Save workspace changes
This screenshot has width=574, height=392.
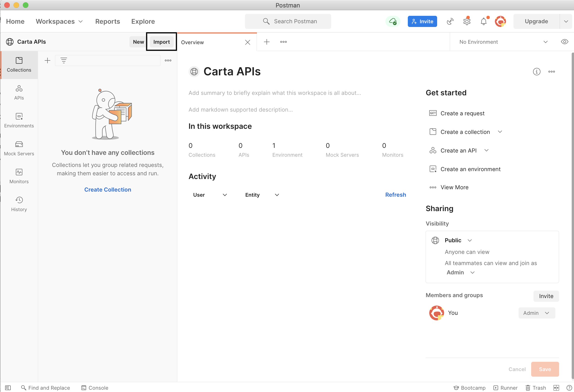545,369
